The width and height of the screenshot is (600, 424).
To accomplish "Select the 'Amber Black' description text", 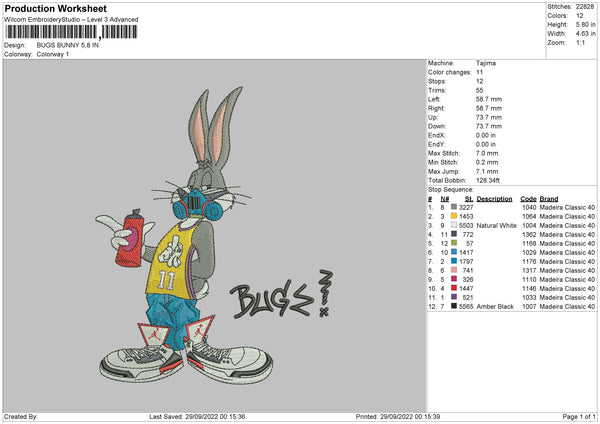I will click(495, 307).
